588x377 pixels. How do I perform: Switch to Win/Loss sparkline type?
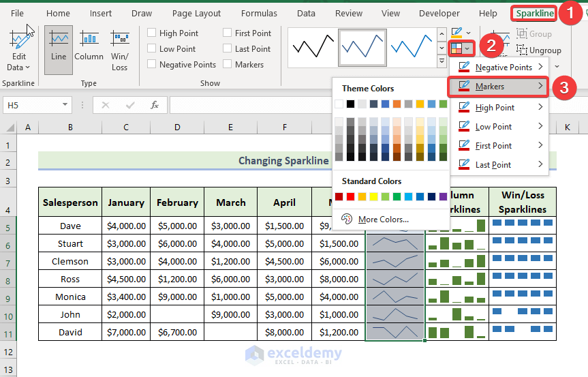click(x=120, y=50)
